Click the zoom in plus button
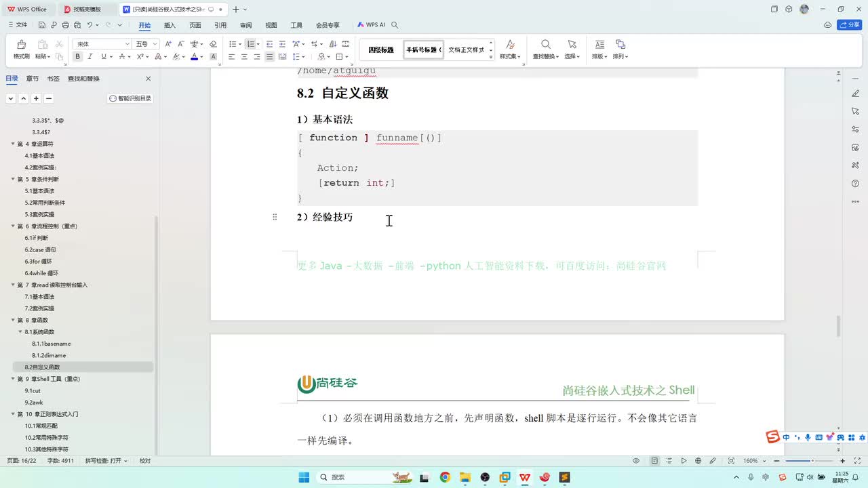The image size is (868, 488). pyautogui.click(x=843, y=461)
